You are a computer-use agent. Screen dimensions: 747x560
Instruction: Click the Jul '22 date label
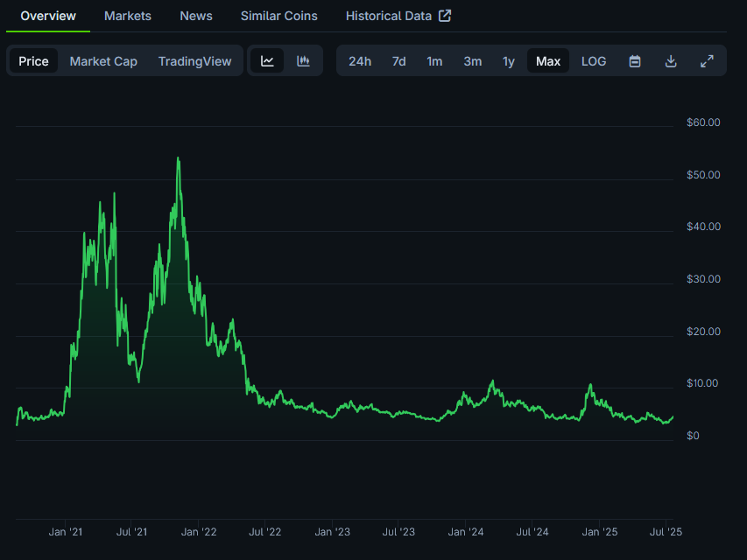click(264, 532)
